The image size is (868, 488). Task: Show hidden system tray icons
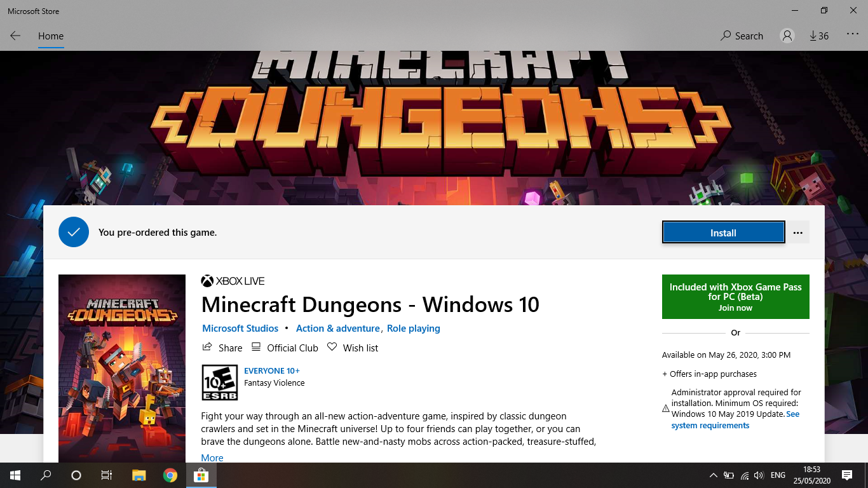click(713, 475)
